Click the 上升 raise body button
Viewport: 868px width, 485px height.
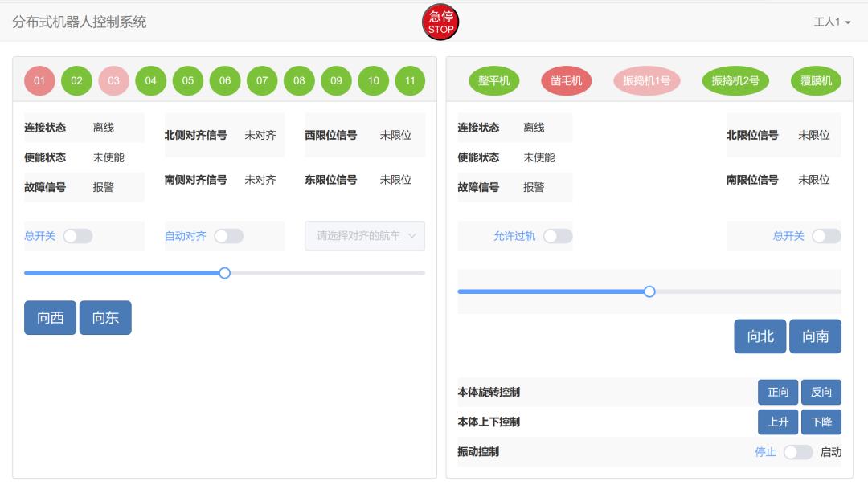tap(778, 422)
